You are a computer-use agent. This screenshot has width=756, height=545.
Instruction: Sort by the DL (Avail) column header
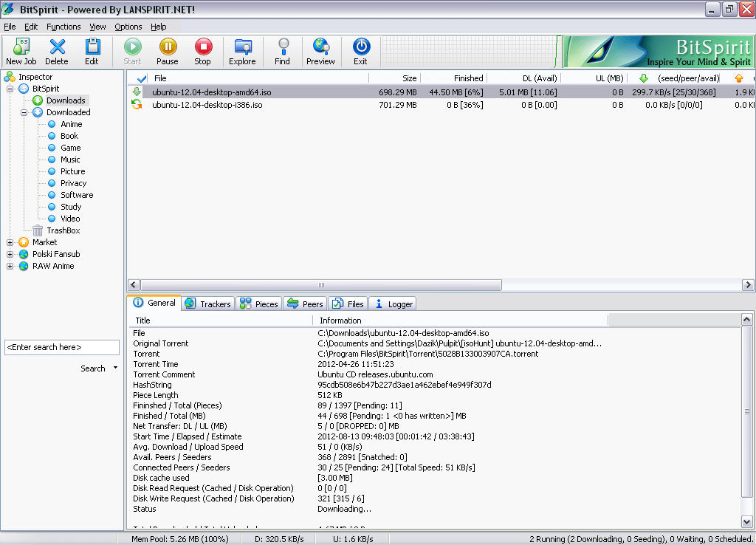[x=524, y=78]
